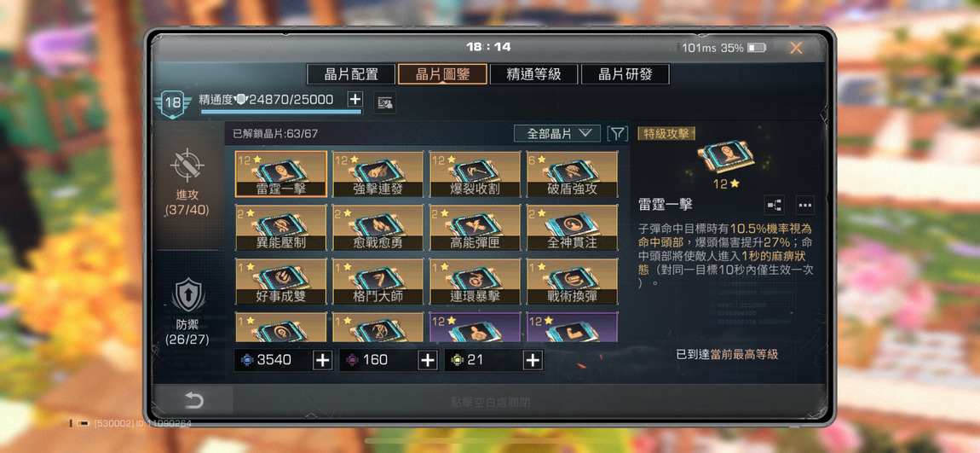Screen dimensions: 980x453
Task: Add purple chip currency with plus
Action: [428, 360]
